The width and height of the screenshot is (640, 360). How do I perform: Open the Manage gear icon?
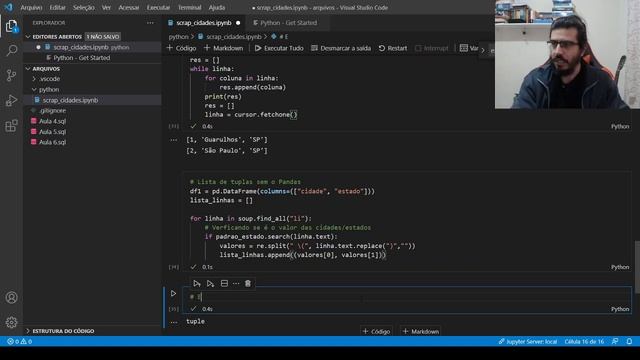point(11,322)
